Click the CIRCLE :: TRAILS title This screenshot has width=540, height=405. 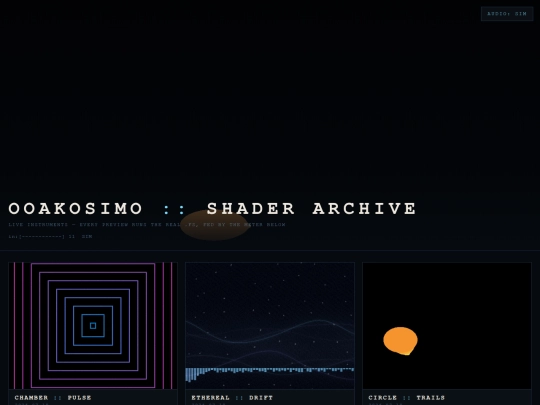pos(407,397)
